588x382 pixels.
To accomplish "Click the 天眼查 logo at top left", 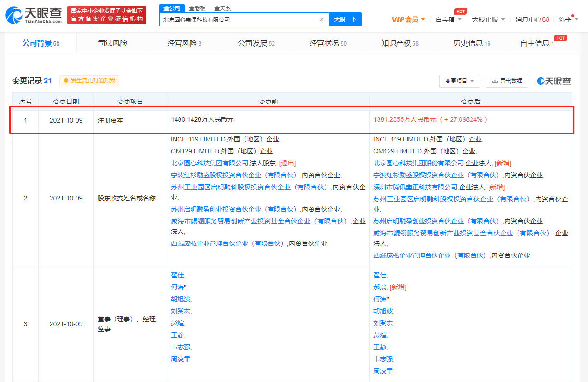I will pos(33,15).
